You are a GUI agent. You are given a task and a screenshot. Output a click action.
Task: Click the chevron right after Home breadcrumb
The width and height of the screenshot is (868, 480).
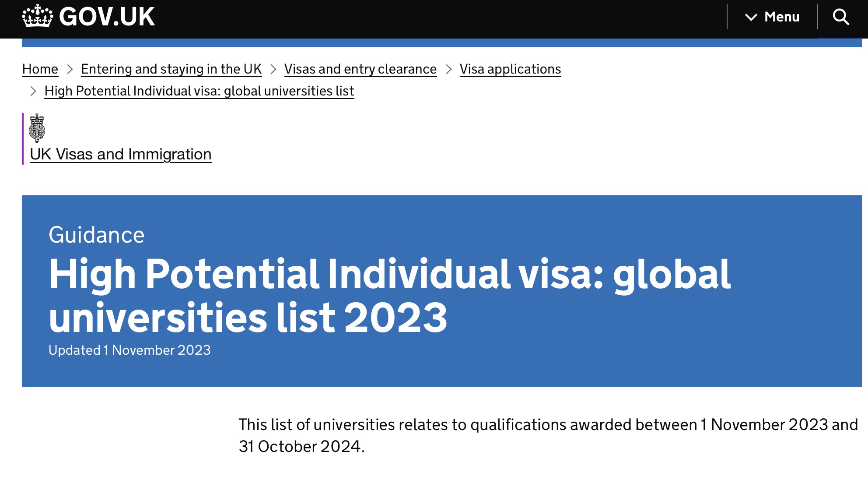point(70,69)
